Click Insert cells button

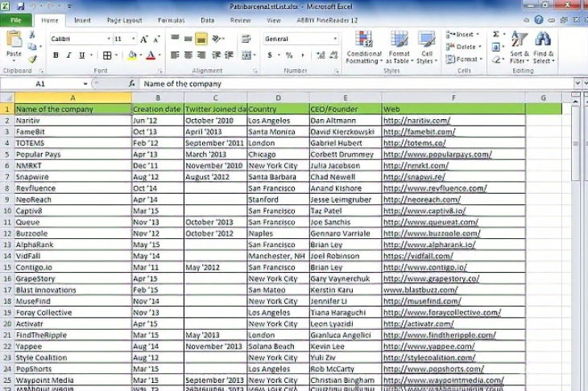pyautogui.click(x=462, y=35)
